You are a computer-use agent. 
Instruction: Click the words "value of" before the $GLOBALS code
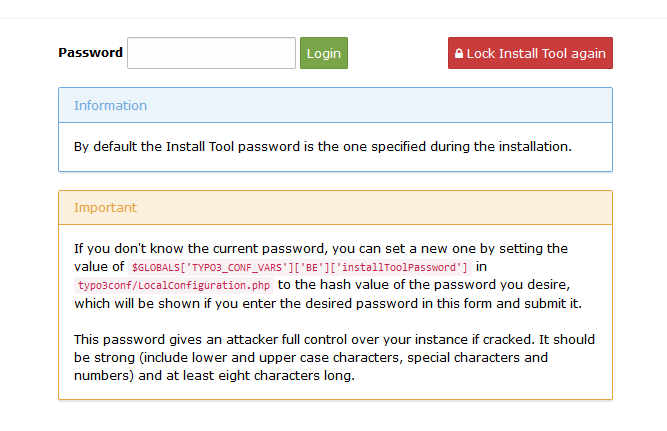tap(98, 267)
